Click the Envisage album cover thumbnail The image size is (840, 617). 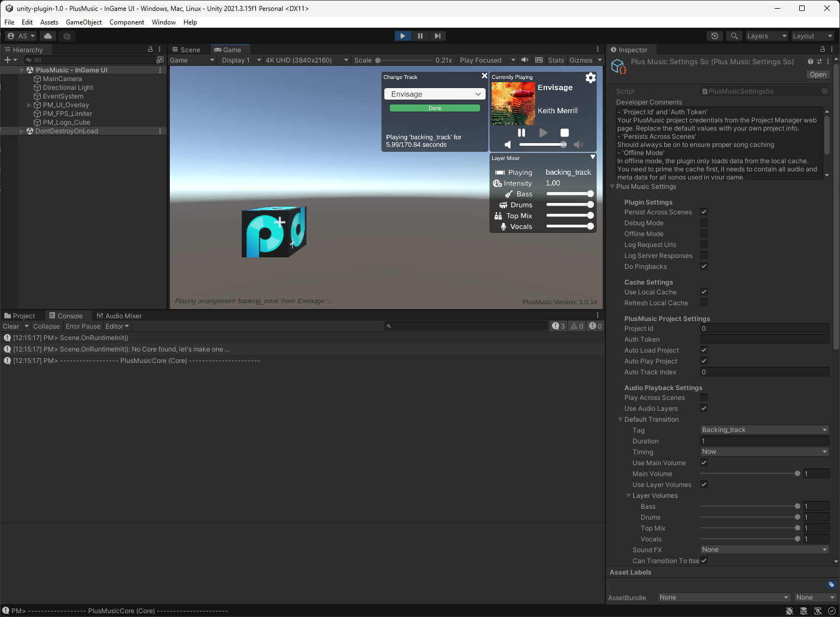[513, 103]
